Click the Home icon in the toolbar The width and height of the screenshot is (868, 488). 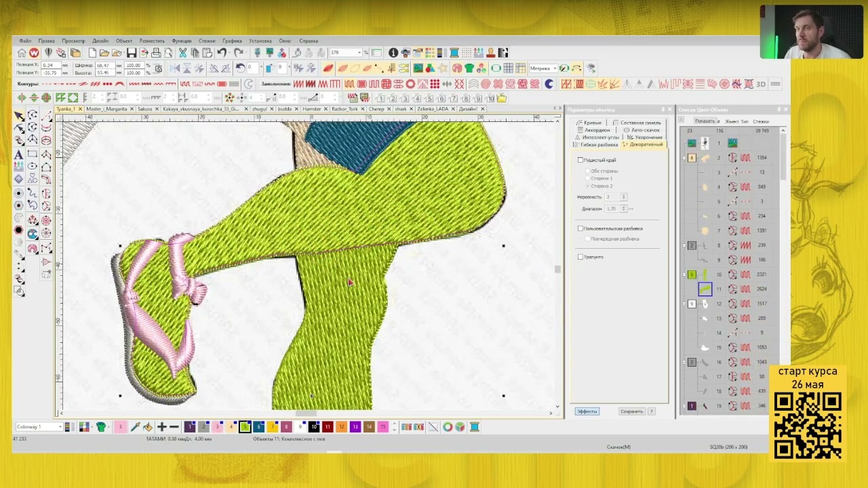click(22, 53)
